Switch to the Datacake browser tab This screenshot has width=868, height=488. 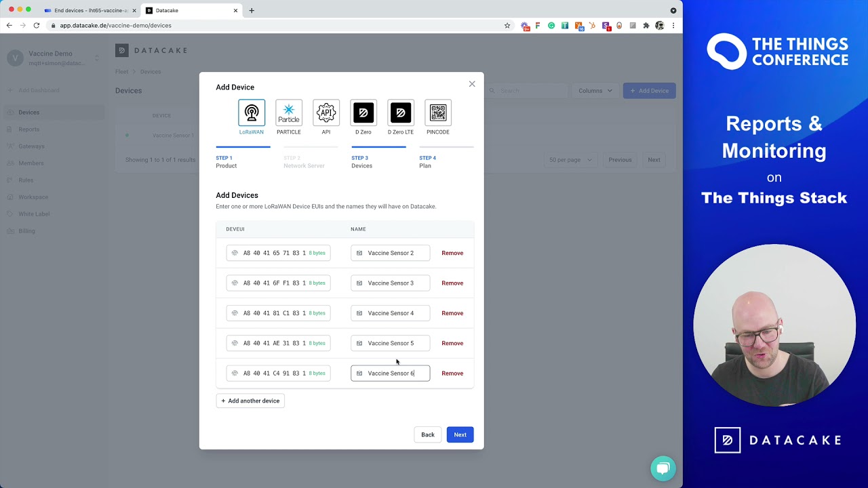(192, 10)
